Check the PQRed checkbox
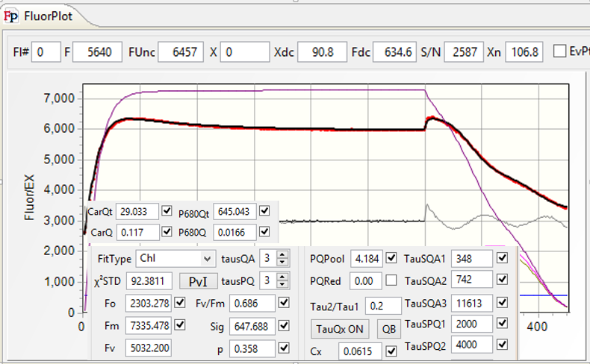This screenshot has width=590, height=364. (x=391, y=281)
